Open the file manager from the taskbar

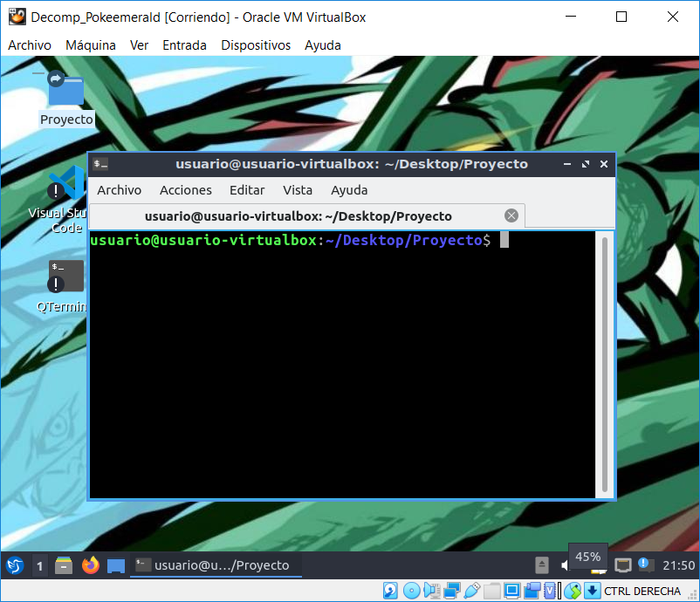point(64,565)
